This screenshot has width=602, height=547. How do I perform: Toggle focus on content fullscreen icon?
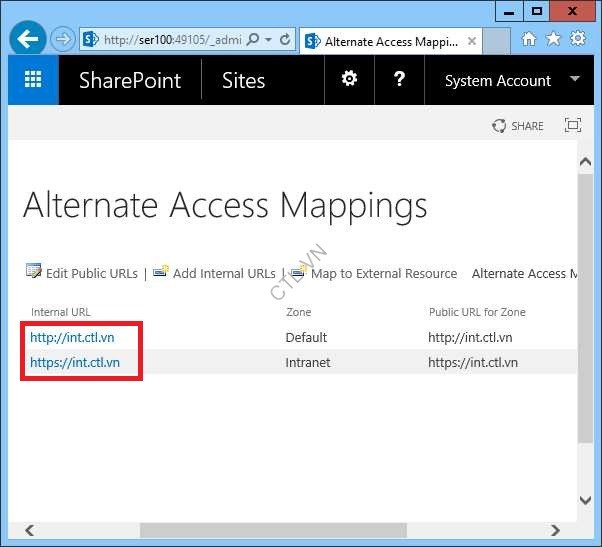coord(573,125)
